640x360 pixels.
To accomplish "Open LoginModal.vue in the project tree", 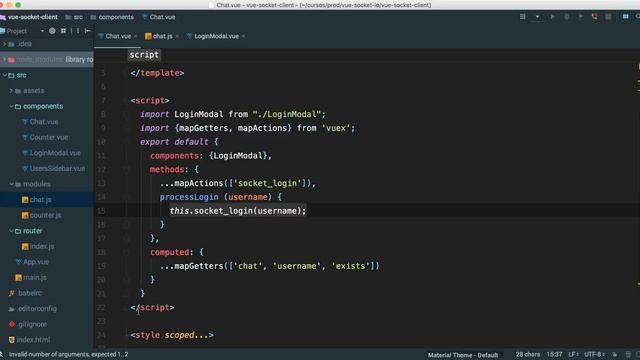I will [55, 153].
